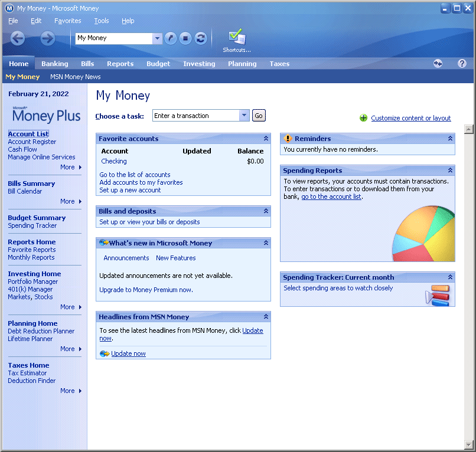Click Upgrade to Money Premium now

146,290
